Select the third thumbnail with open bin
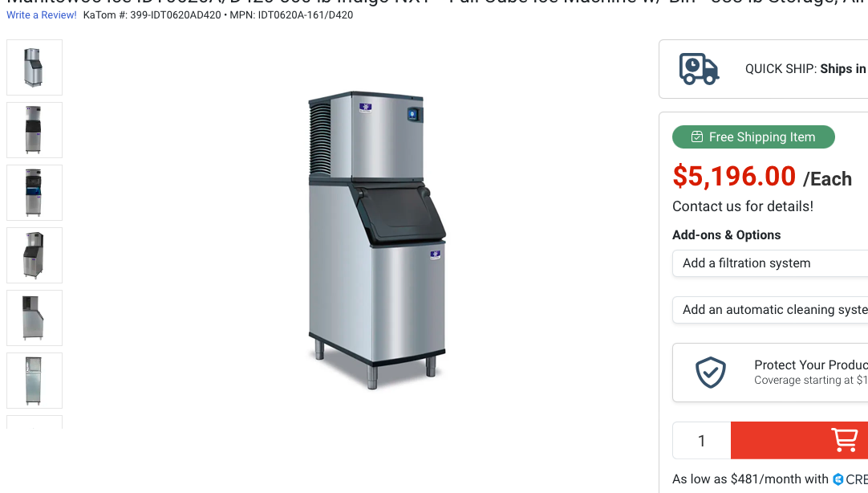 click(x=34, y=193)
